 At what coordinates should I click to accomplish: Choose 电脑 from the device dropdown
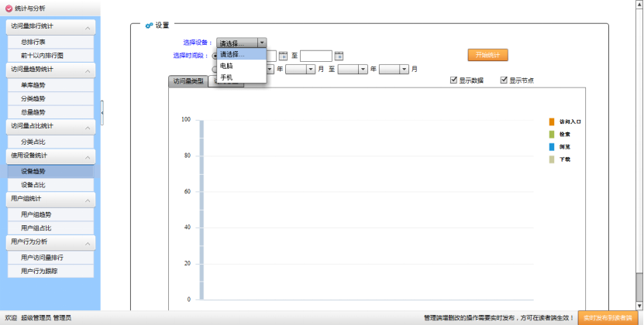tap(227, 67)
